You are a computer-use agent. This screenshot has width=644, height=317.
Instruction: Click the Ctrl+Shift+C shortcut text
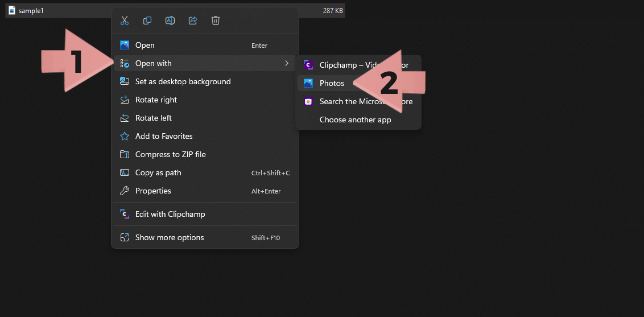[271, 173]
